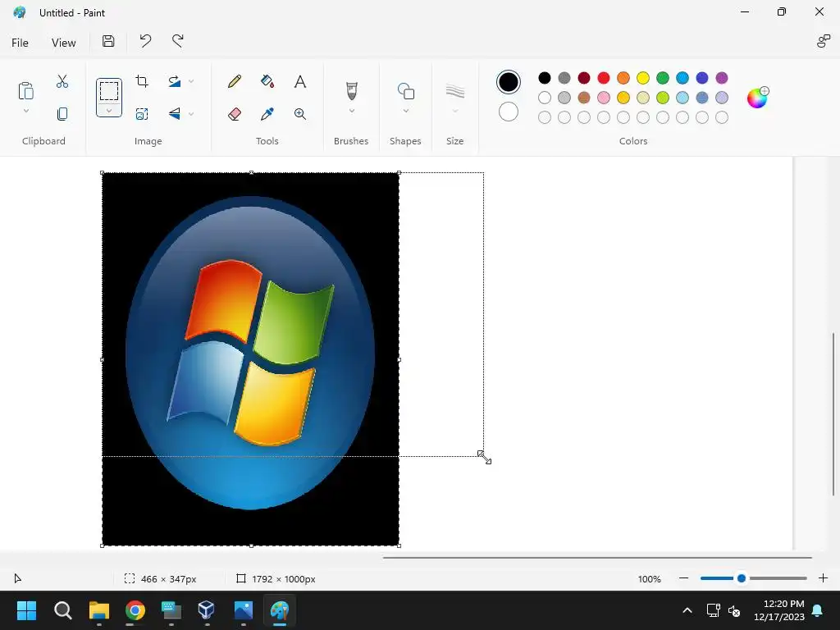Open the notifications bell

pos(818,610)
